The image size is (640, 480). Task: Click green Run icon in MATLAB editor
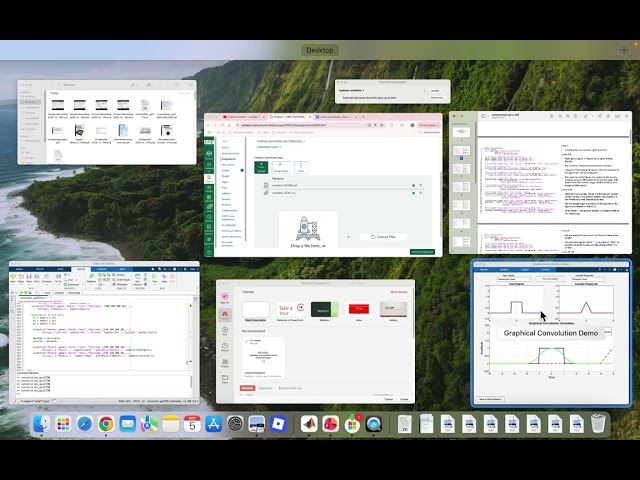(154, 278)
